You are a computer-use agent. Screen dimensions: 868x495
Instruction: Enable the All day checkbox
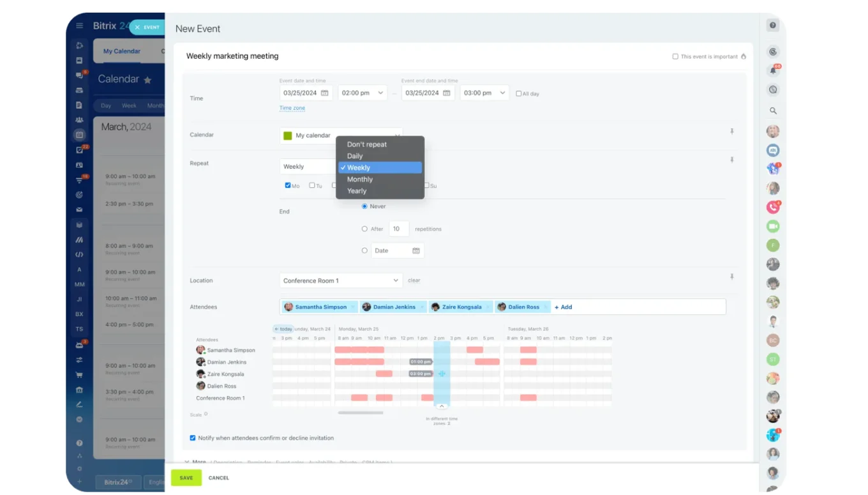[x=518, y=94]
